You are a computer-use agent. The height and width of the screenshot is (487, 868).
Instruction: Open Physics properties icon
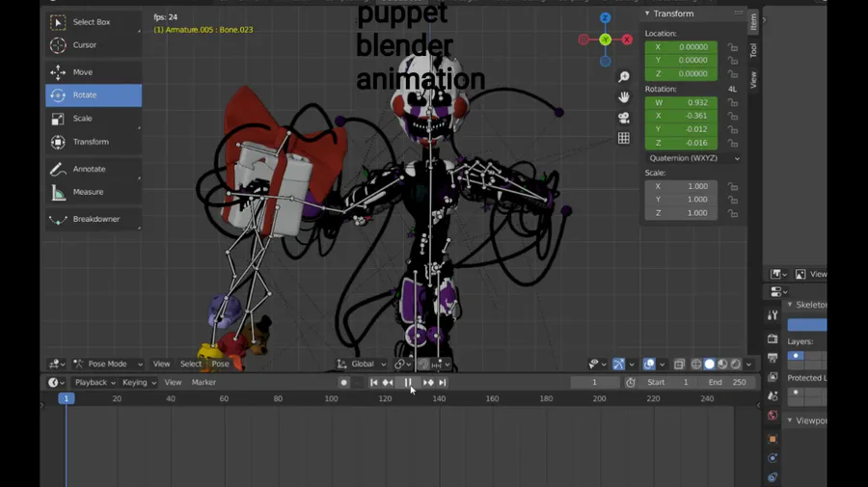[773, 458]
